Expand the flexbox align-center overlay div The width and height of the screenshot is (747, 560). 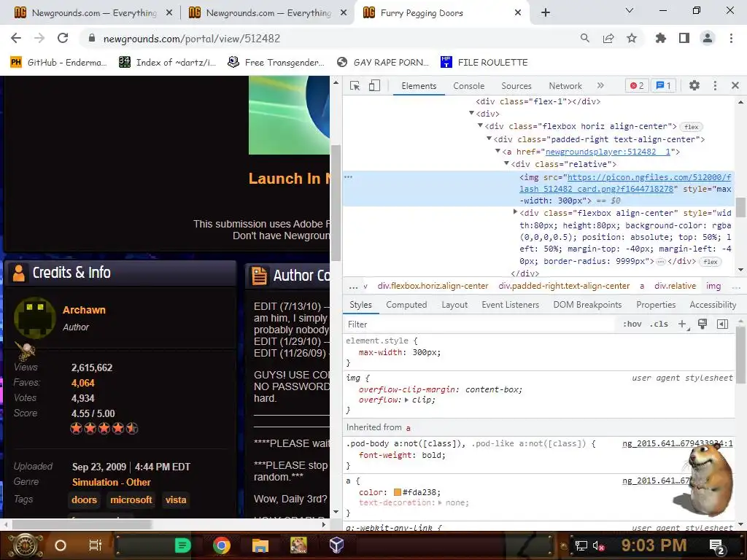(515, 212)
